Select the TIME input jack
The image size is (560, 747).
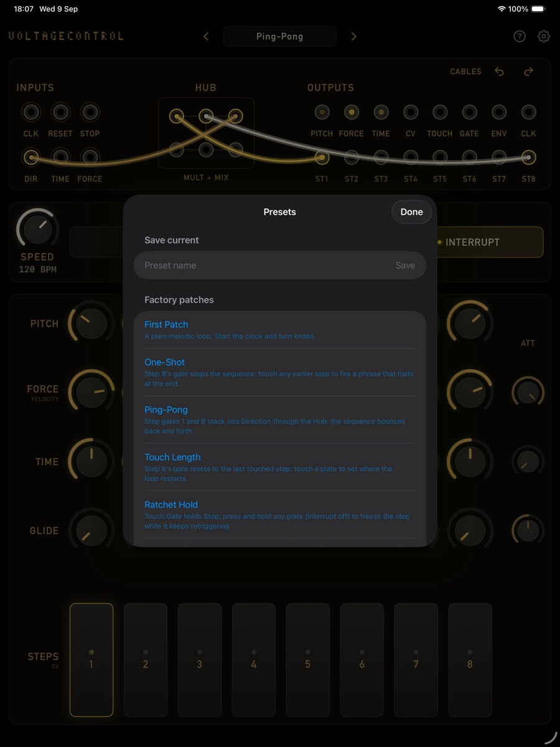(x=60, y=157)
